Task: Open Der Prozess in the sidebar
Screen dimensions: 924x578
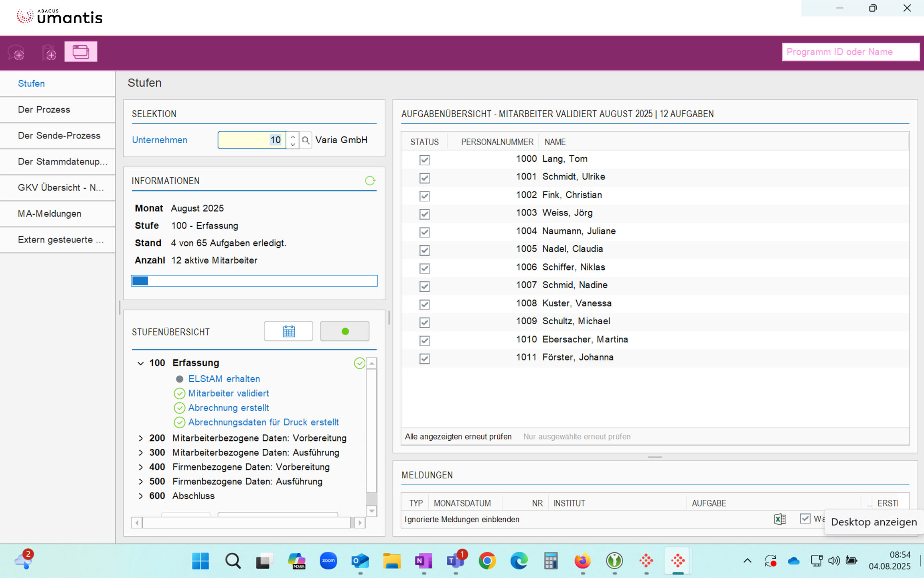Action: (44, 110)
